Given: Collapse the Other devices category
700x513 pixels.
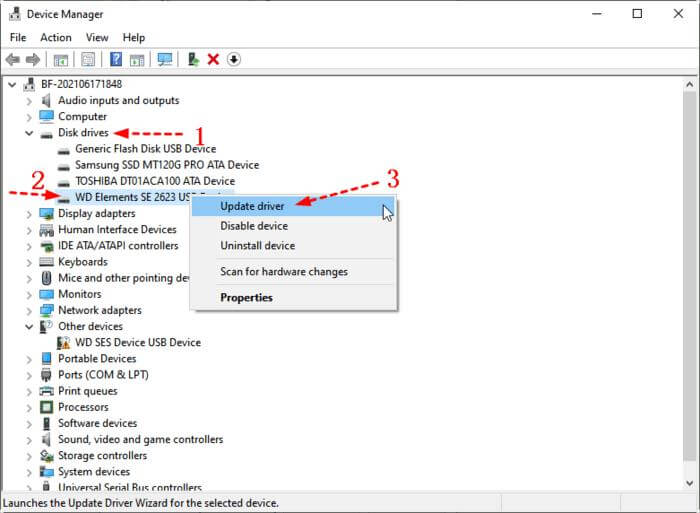Looking at the screenshot, I should click(x=30, y=326).
